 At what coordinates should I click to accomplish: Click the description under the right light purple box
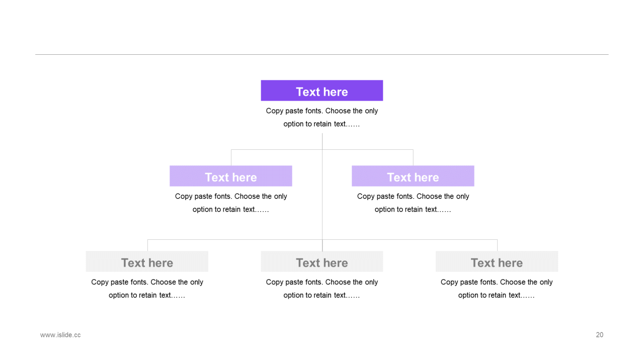pos(413,203)
